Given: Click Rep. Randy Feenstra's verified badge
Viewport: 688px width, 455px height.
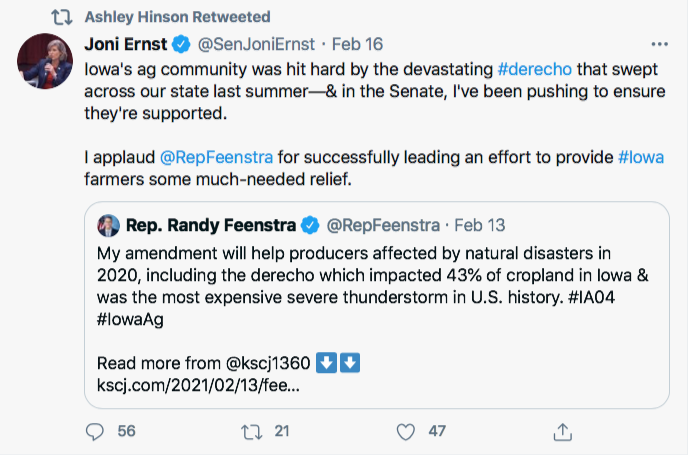Looking at the screenshot, I should pyautogui.click(x=310, y=226).
